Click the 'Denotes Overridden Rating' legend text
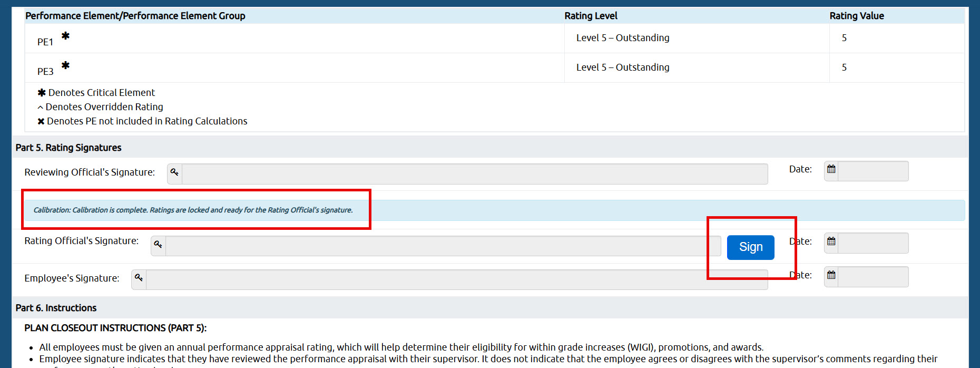The image size is (980, 368). [x=104, y=107]
